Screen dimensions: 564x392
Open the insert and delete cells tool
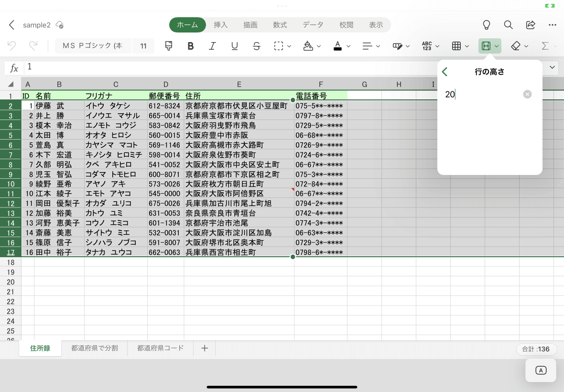(x=456, y=46)
